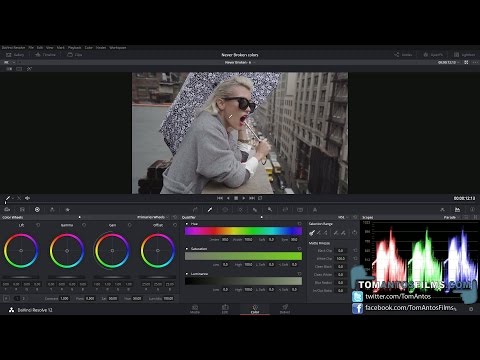Toggle the Timeline panel button
Viewport: 480px width, 360px height.
(45, 55)
